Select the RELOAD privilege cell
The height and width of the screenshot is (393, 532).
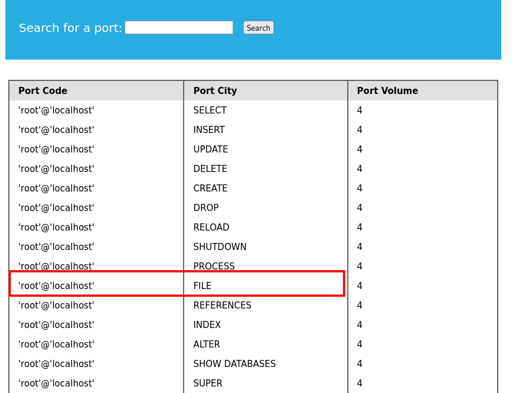click(211, 228)
